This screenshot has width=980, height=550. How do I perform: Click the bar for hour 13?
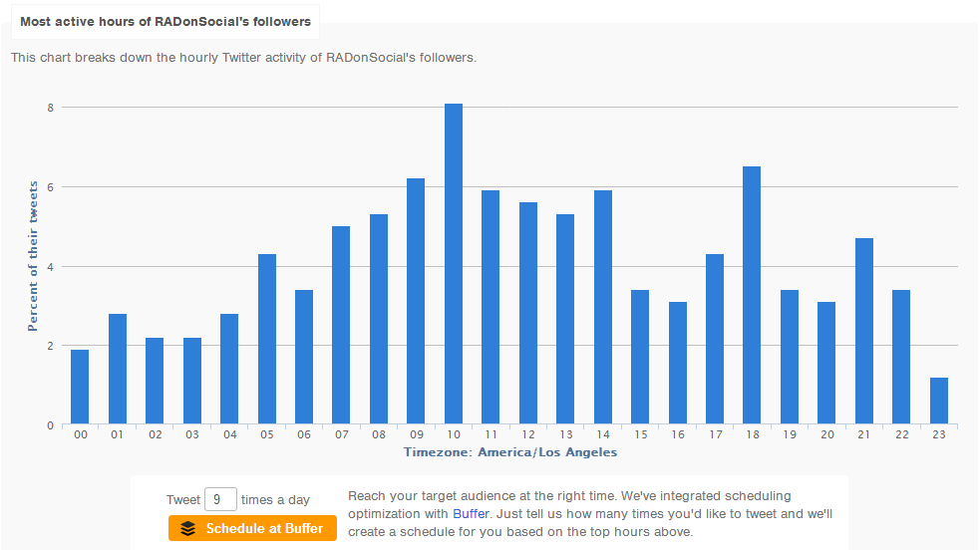(565, 320)
